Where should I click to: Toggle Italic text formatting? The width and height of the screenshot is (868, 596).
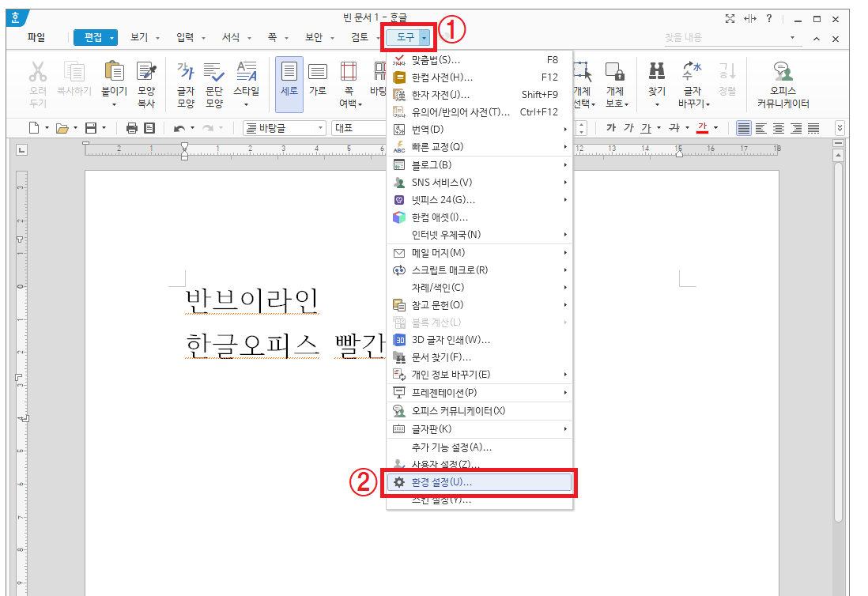coord(628,128)
